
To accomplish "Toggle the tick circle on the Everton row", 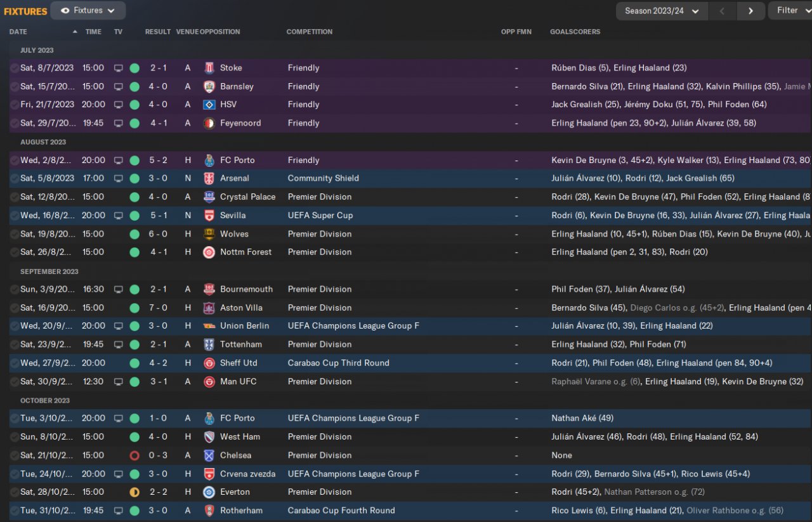I will point(15,492).
